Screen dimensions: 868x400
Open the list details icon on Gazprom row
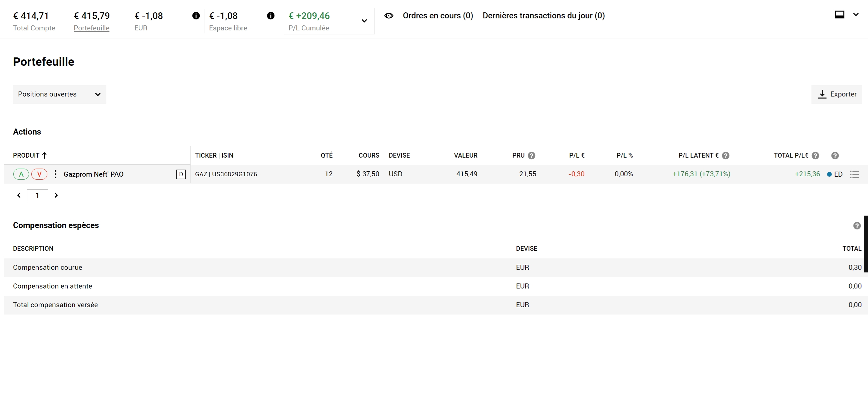click(x=854, y=174)
